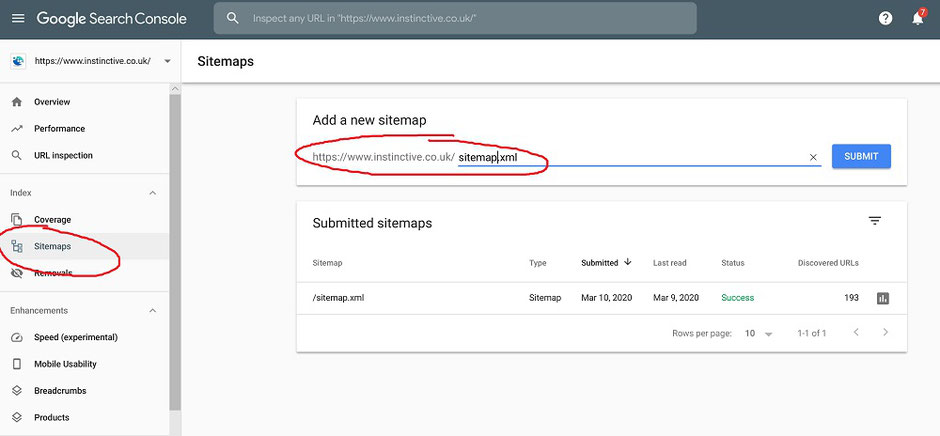
Task: Click the SUBMIT button
Action: coord(861,156)
